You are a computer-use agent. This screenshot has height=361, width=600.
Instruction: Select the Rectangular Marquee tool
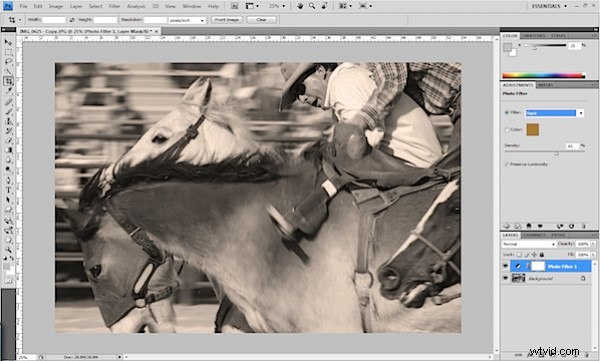(x=8, y=52)
